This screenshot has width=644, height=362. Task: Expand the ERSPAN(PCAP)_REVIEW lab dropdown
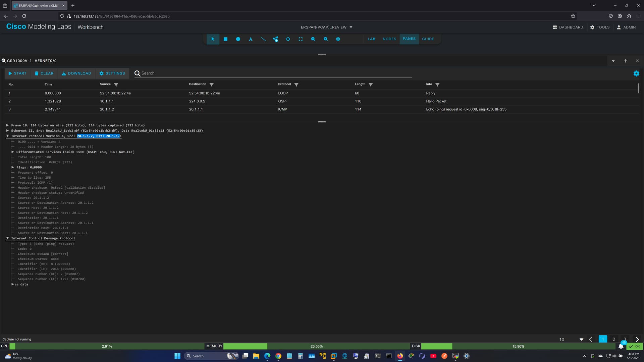(x=326, y=27)
